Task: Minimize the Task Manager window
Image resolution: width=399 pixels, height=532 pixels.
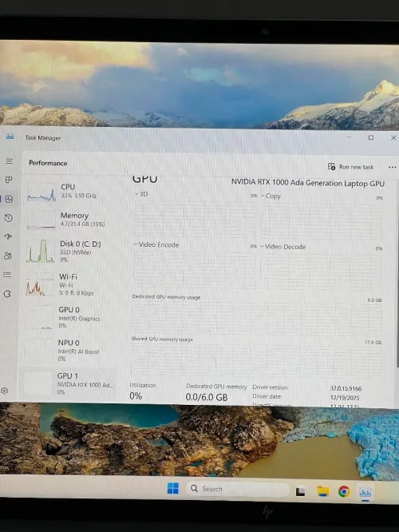Action: coord(349,137)
